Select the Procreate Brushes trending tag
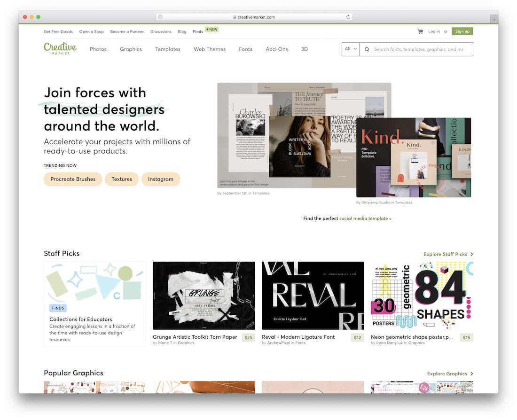The height and width of the screenshot is (420, 517). pyautogui.click(x=73, y=179)
